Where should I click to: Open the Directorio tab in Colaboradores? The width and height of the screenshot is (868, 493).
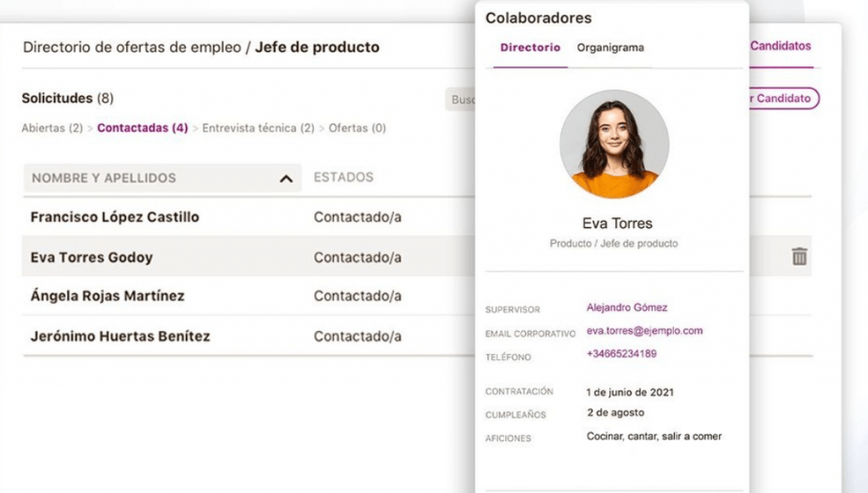click(530, 47)
